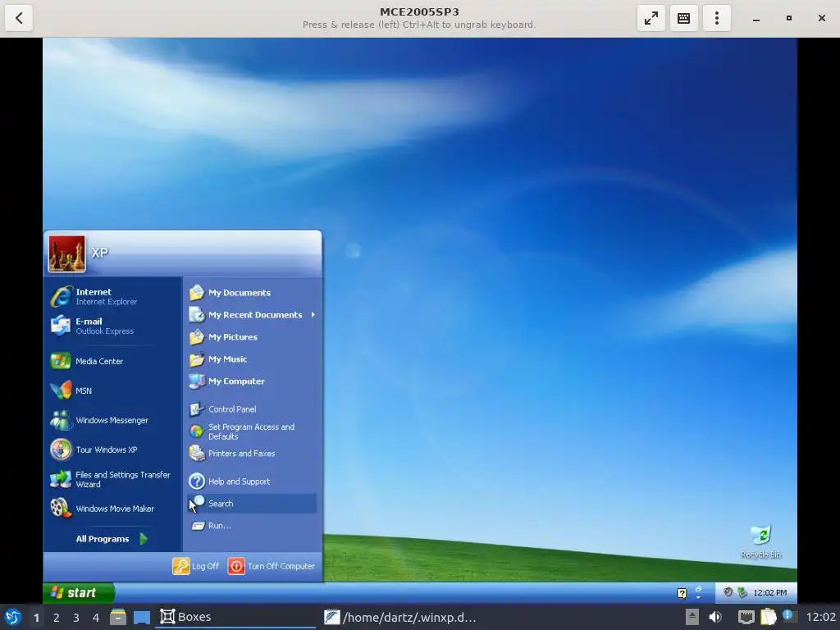Select /home/dartz/.winxp.d... task in panel

[399, 617]
